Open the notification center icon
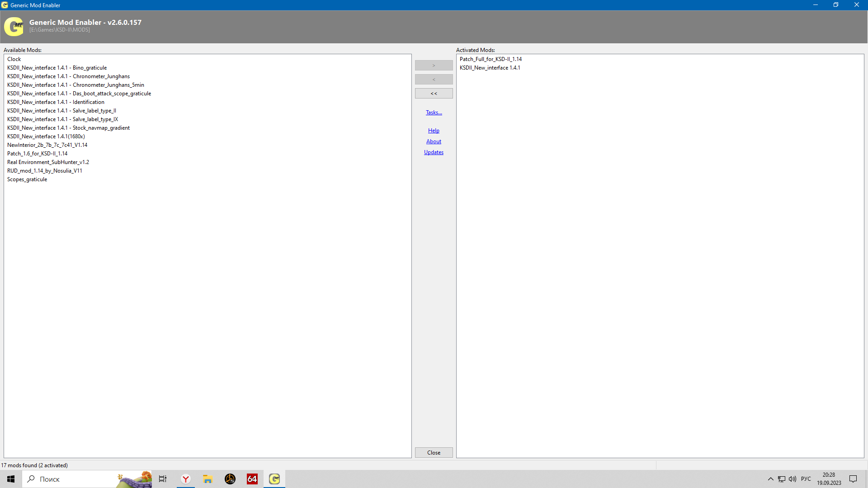The width and height of the screenshot is (868, 488). click(x=853, y=479)
